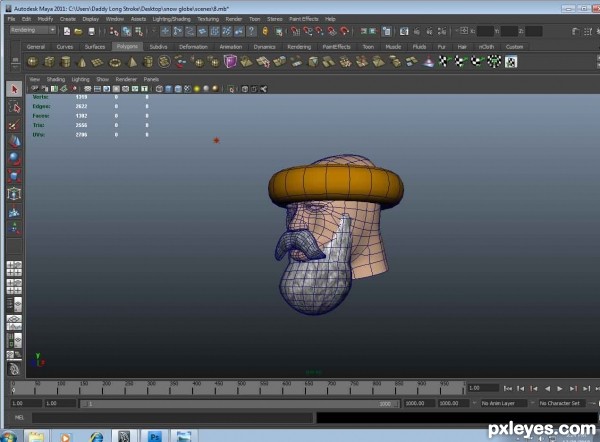Open the viewport Renderer menu

[126, 79]
